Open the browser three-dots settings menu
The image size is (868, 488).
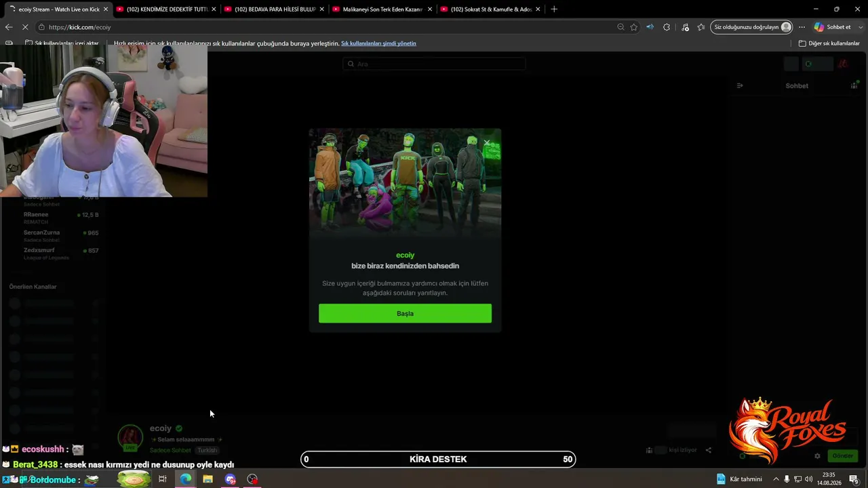tap(802, 27)
